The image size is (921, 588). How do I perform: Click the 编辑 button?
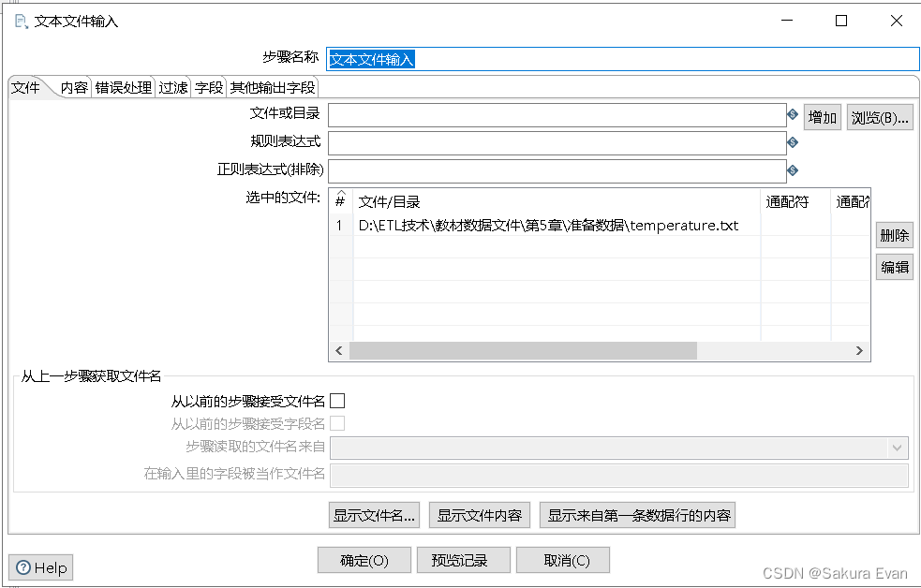(895, 267)
